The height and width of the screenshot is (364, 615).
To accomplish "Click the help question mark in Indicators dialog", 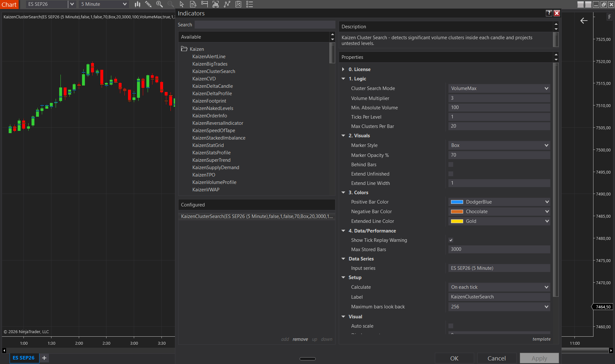I will [x=549, y=13].
